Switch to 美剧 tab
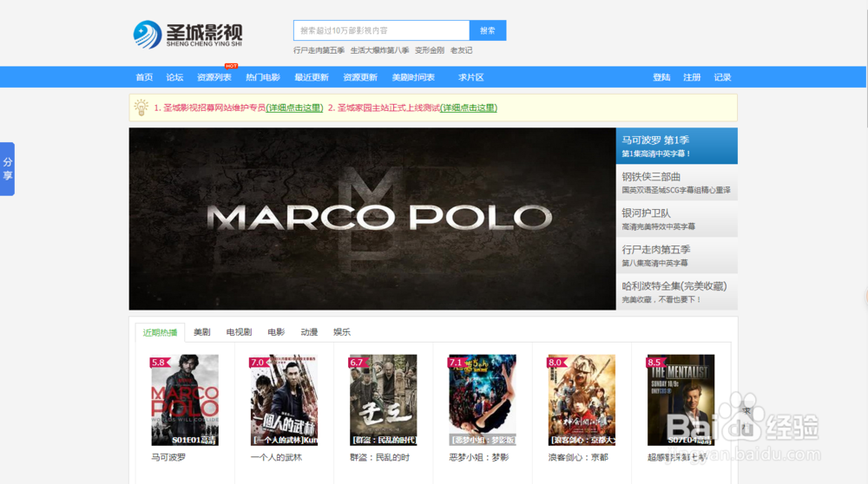 [202, 332]
